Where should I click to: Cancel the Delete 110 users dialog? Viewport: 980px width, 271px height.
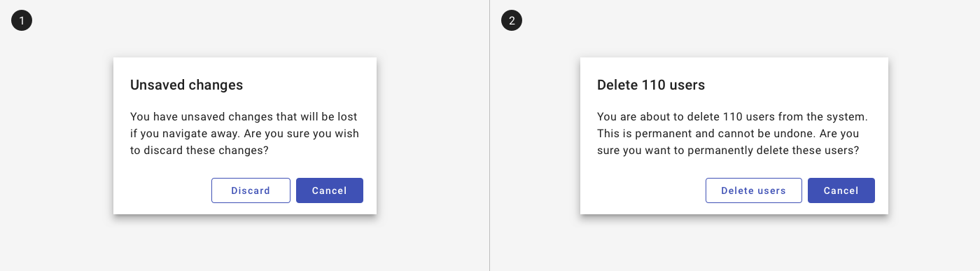(x=841, y=190)
